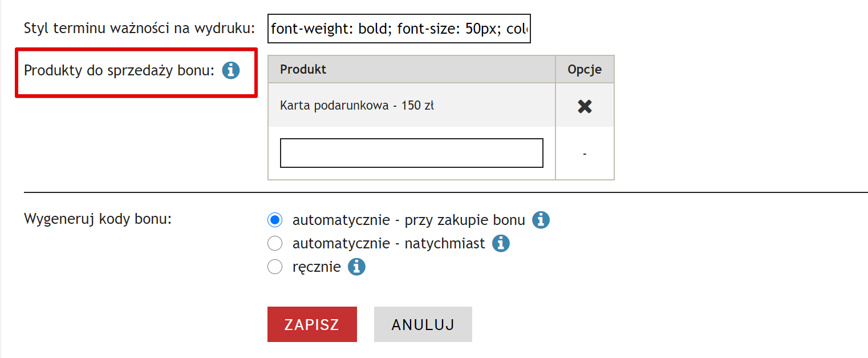Screen dimensions: 868x358
Task: Select the 'Karta podarunkowa - 150 zł' row text
Action: click(x=357, y=106)
